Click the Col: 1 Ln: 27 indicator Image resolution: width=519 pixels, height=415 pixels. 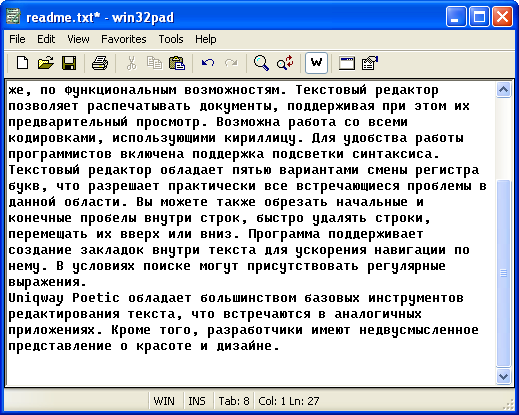point(289,401)
